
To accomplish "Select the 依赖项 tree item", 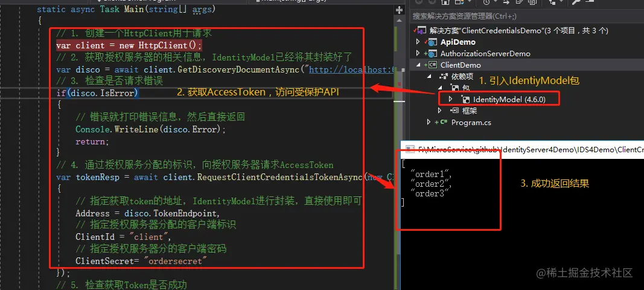I will [x=462, y=77].
